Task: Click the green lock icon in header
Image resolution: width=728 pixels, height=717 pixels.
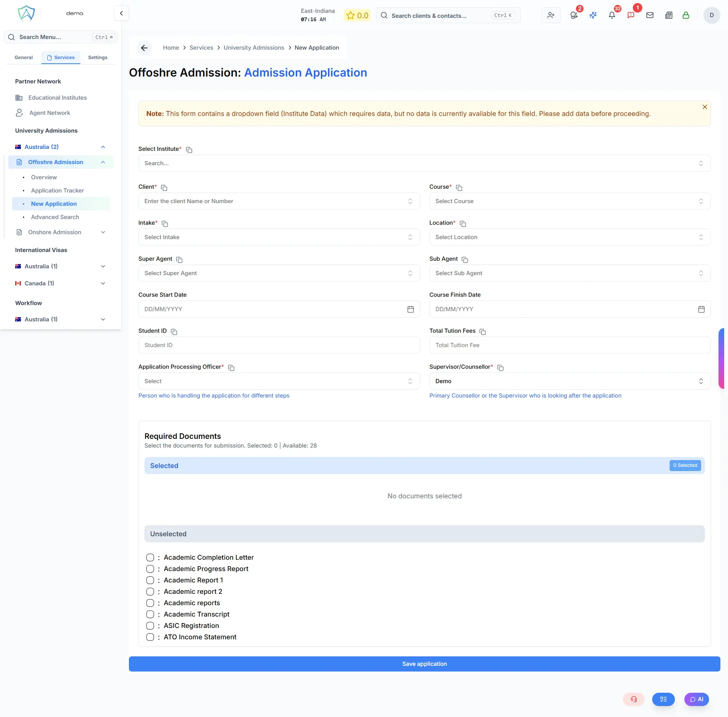Action: point(686,15)
